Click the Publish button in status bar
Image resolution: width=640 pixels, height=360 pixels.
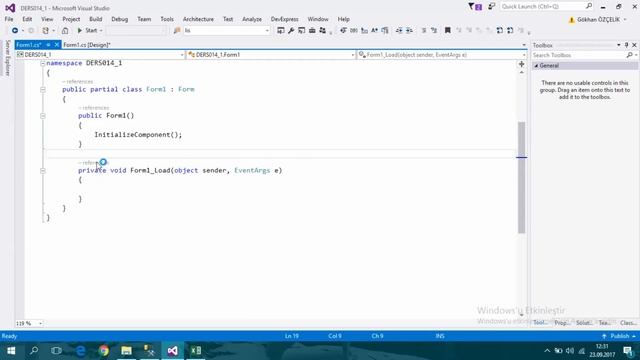(x=619, y=336)
